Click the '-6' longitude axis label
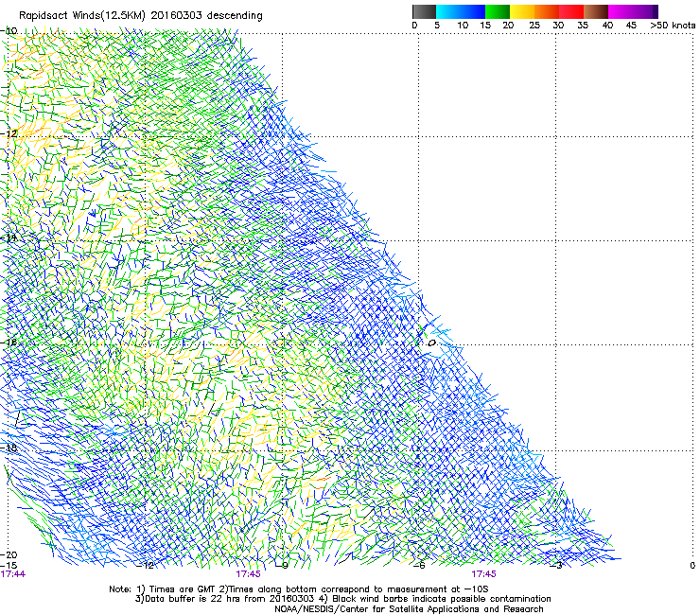This screenshot has height=615, width=700. click(x=419, y=566)
